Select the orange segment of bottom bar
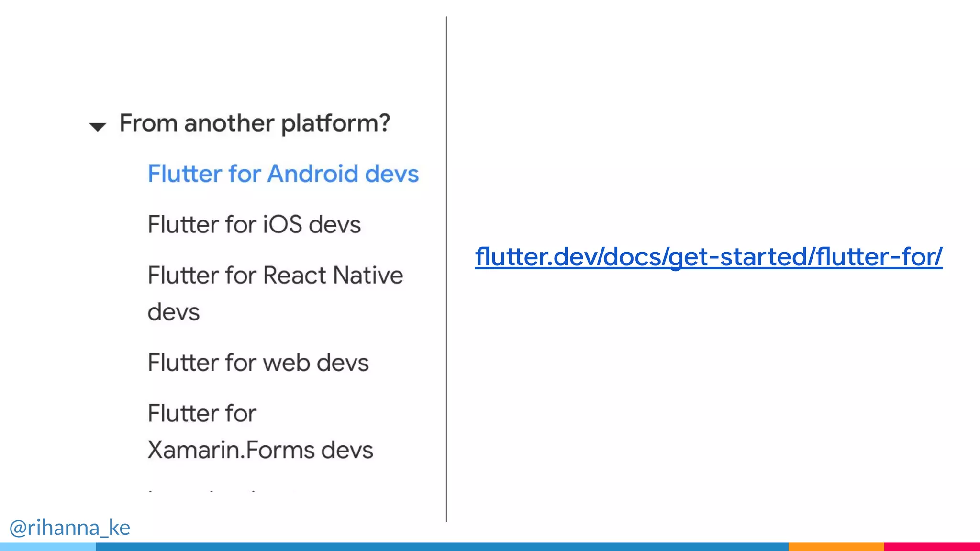This screenshot has height=551, width=980. tap(835, 547)
